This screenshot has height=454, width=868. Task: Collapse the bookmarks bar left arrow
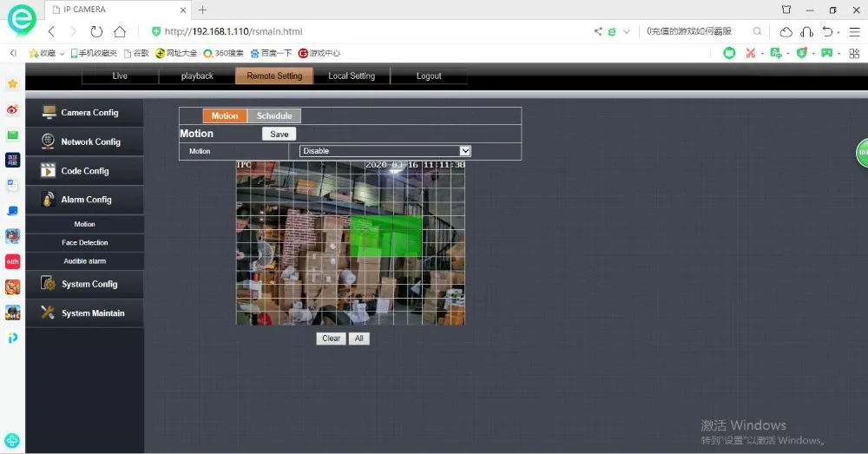[x=13, y=53]
